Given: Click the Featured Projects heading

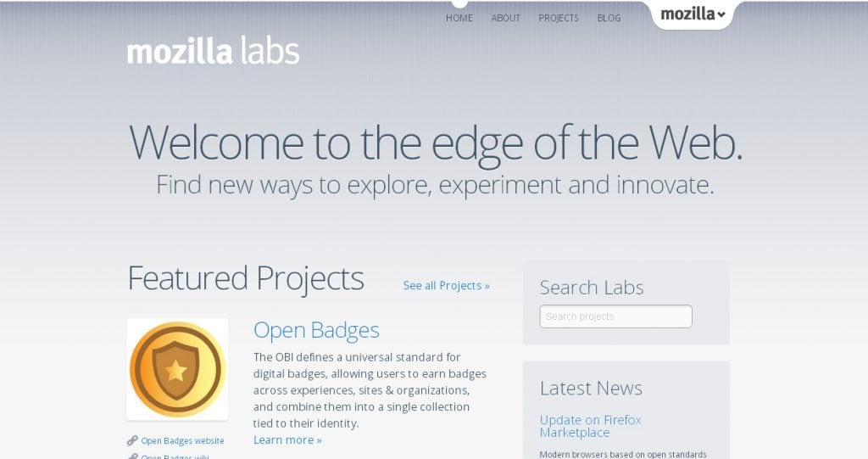Looking at the screenshot, I should coord(246,278).
